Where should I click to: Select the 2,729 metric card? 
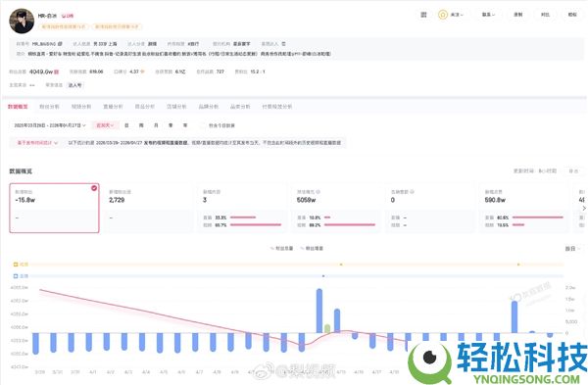tap(149, 208)
